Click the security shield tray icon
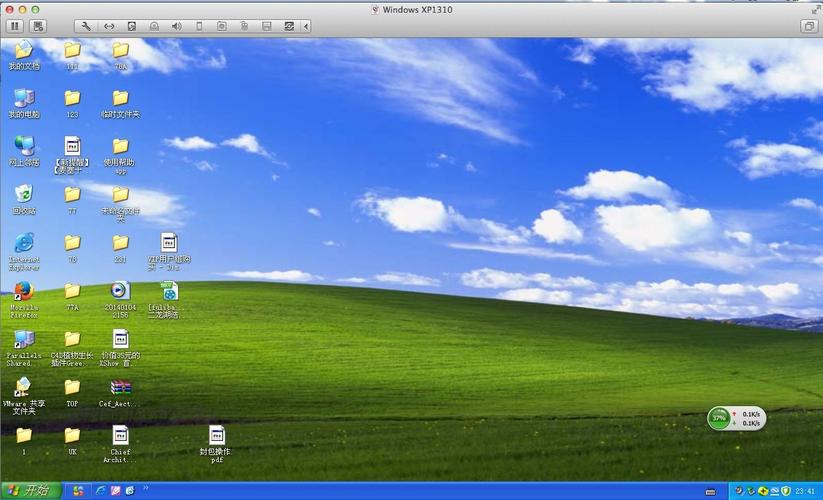This screenshot has height=500, width=823. [786, 491]
